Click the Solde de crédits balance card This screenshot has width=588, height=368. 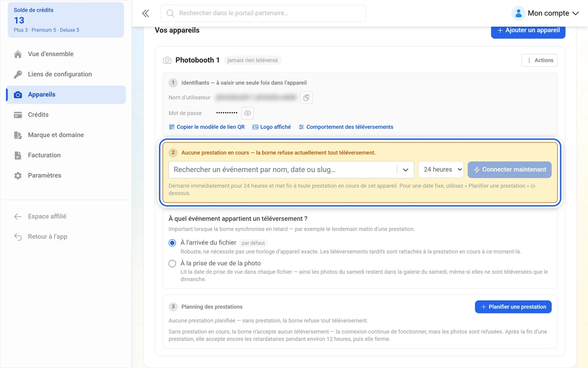point(66,20)
